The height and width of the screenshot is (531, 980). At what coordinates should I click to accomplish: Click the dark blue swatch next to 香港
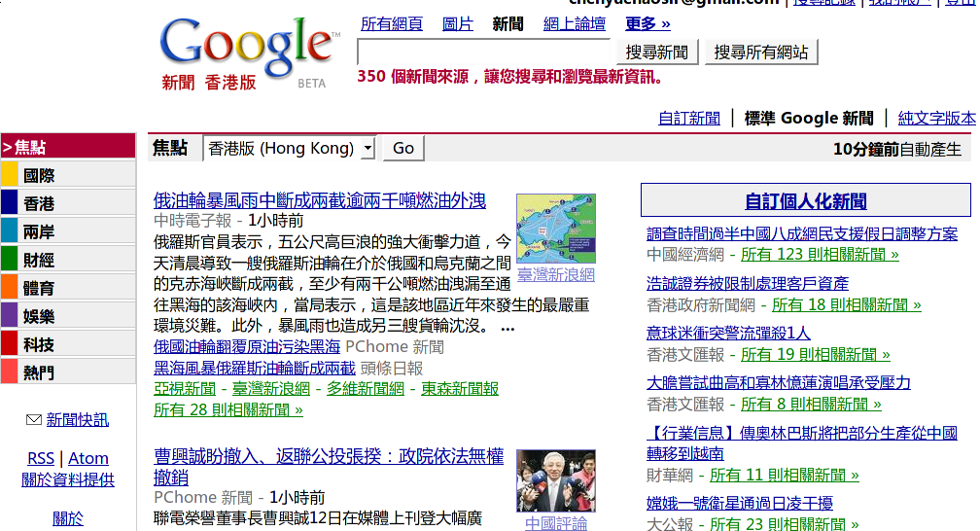(x=10, y=202)
